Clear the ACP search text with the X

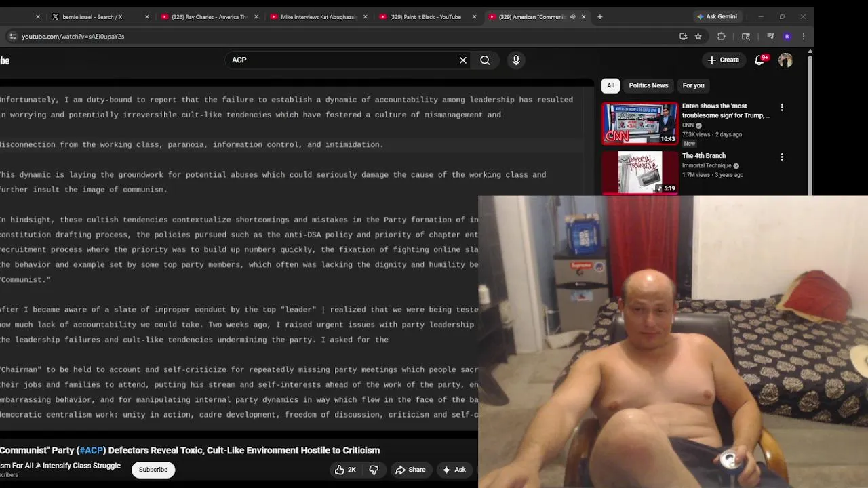(463, 60)
